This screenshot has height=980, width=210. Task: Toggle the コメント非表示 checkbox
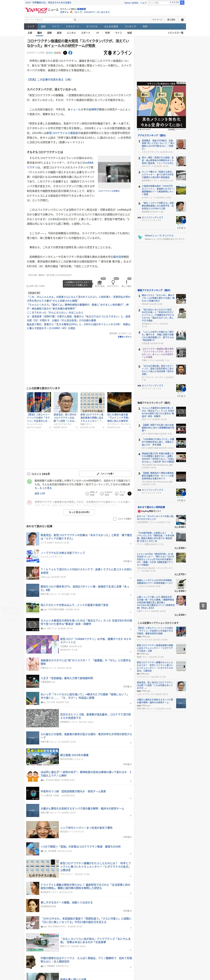(115, 519)
